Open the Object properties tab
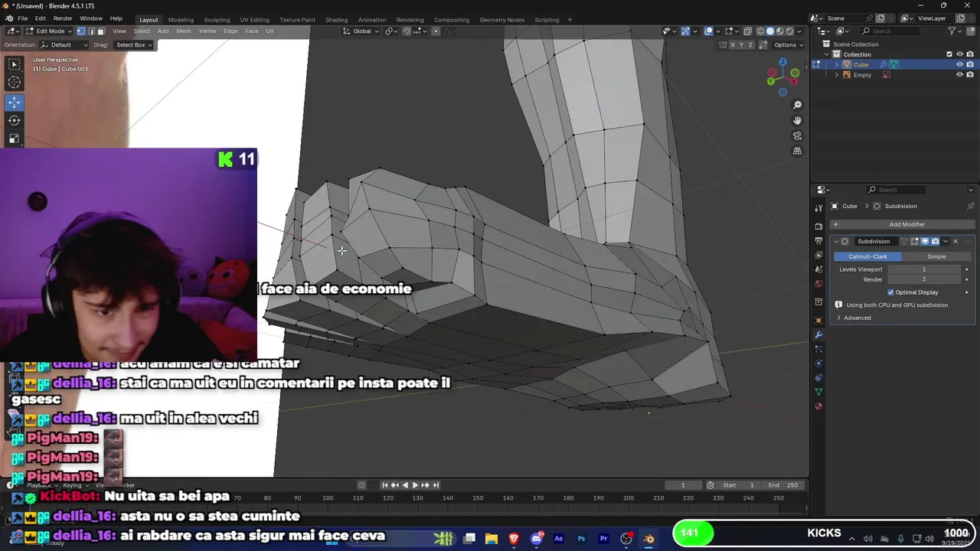This screenshot has width=980, height=551. tap(818, 320)
